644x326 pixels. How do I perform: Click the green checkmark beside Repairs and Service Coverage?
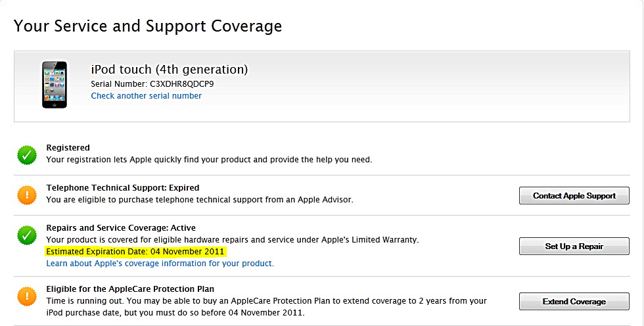(x=27, y=234)
